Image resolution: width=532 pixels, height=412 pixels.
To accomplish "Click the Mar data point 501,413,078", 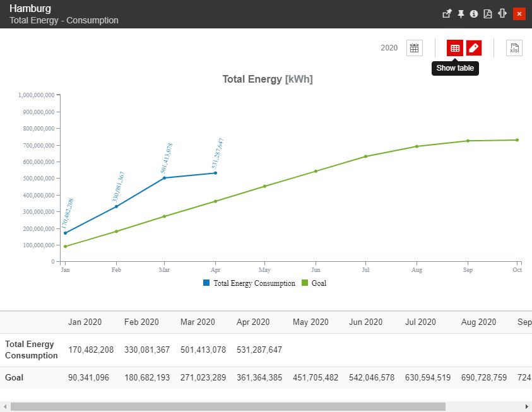I will (165, 178).
